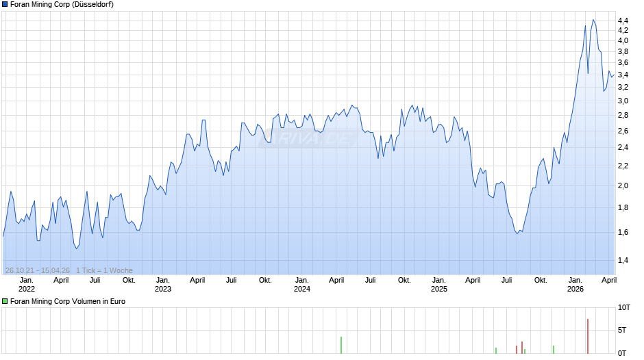This screenshot has width=644, height=360.
Task: Click the 2022 year label on time axis
Action: point(27,289)
